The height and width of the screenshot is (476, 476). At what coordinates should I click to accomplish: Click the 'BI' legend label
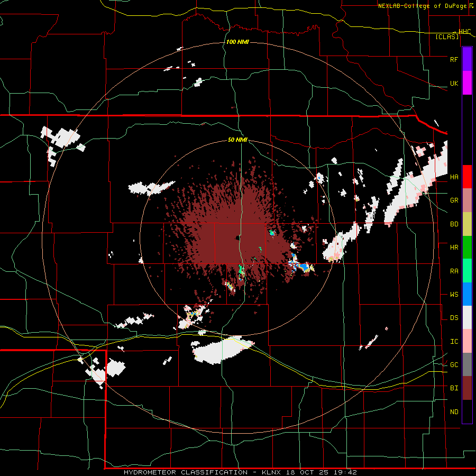coord(454,388)
